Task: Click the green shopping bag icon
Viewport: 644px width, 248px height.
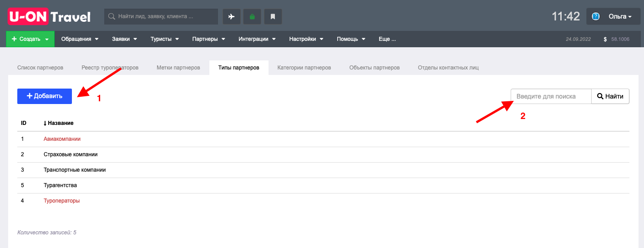Action: click(252, 17)
